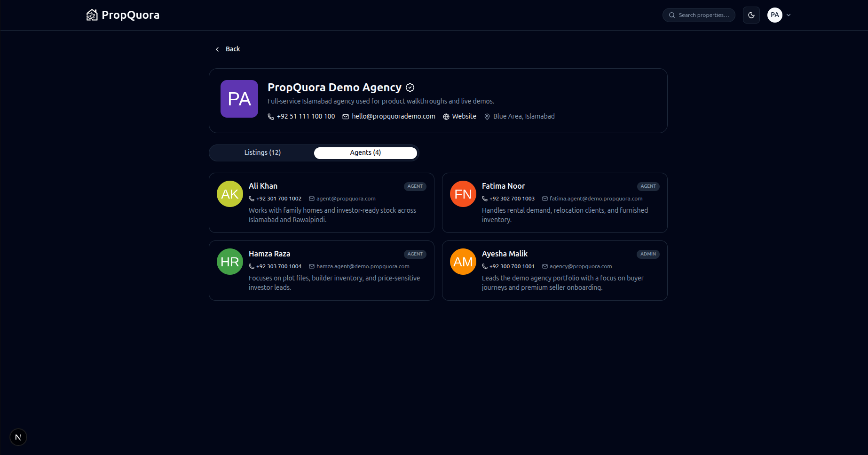868x455 pixels.
Task: Open the Next.js dev tools N button
Action: click(x=18, y=437)
